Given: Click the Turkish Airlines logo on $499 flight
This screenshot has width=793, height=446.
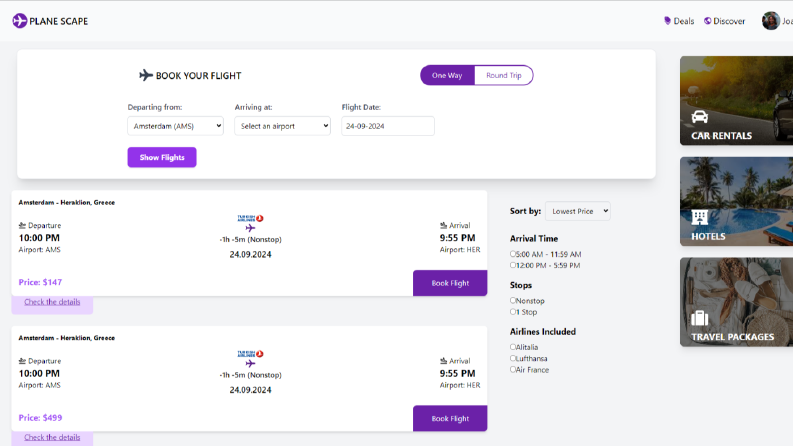Looking at the screenshot, I should pyautogui.click(x=250, y=354).
